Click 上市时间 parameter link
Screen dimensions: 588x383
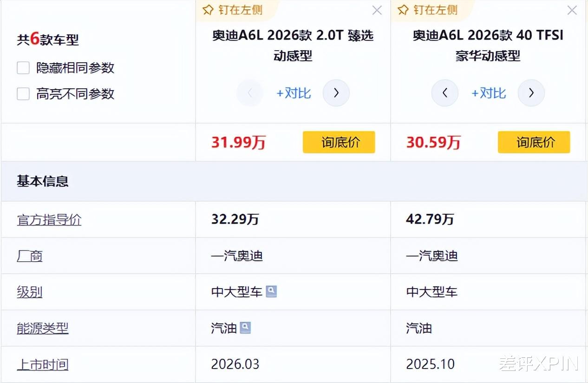click(x=43, y=364)
